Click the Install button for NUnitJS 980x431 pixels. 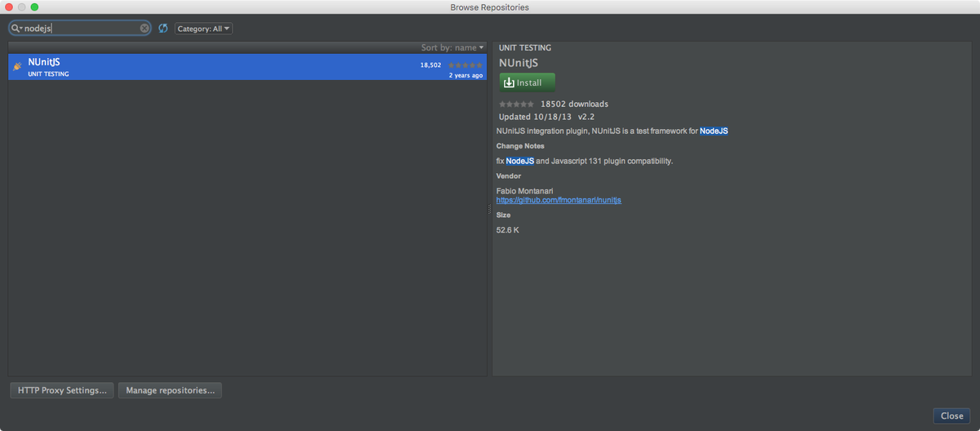[x=528, y=82]
